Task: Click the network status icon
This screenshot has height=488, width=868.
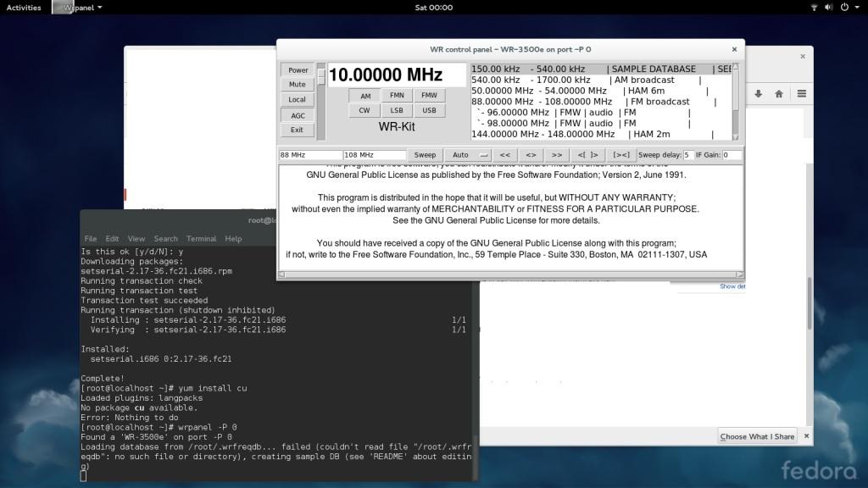Action: [814, 7]
